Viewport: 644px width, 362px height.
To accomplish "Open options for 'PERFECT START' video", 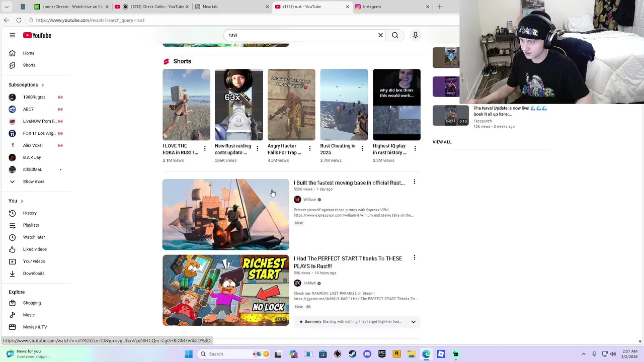I will click(415, 257).
